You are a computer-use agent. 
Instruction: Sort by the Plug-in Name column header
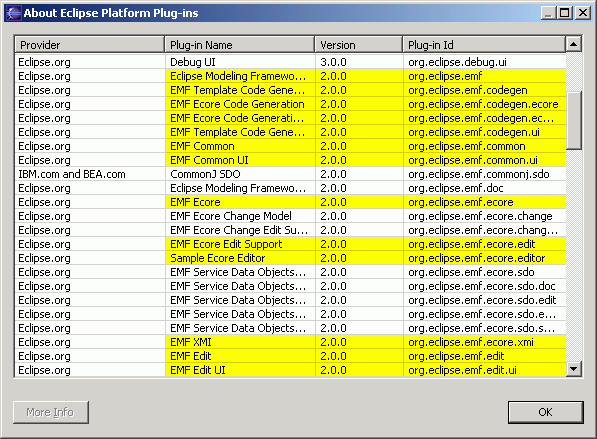coord(239,45)
